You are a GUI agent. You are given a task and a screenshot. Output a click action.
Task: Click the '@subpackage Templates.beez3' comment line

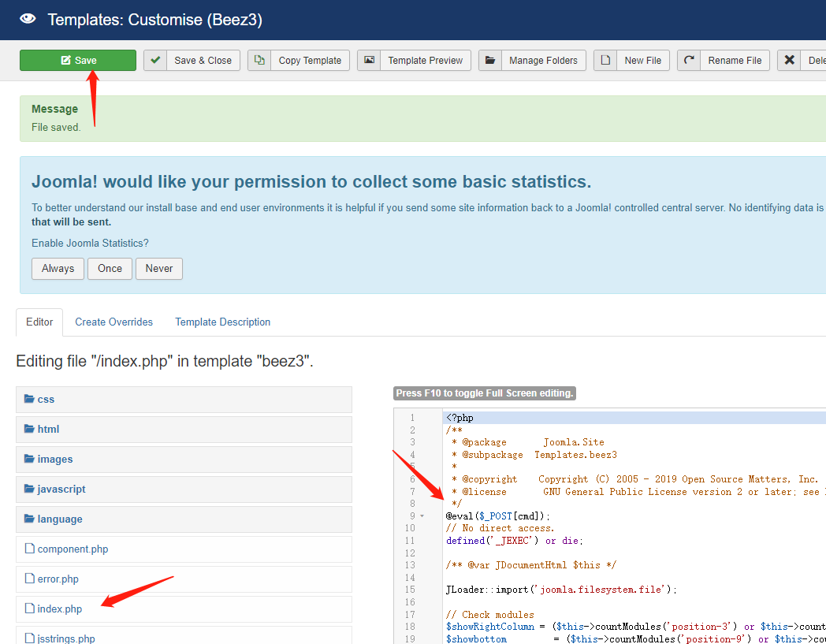click(534, 455)
